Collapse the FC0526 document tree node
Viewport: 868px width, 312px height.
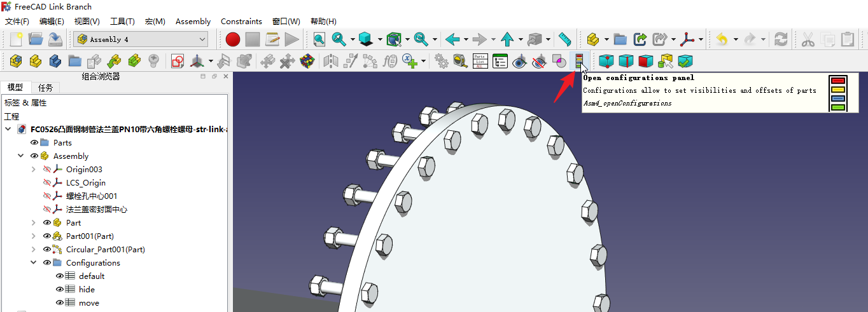pyautogui.click(x=8, y=129)
